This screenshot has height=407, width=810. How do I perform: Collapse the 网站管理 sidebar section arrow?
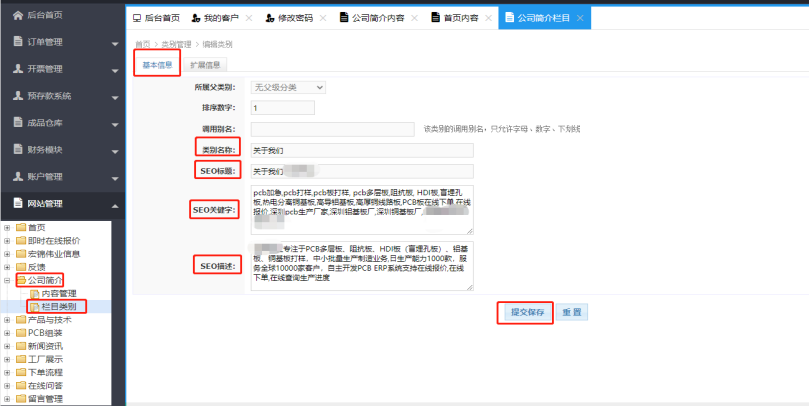click(x=113, y=204)
